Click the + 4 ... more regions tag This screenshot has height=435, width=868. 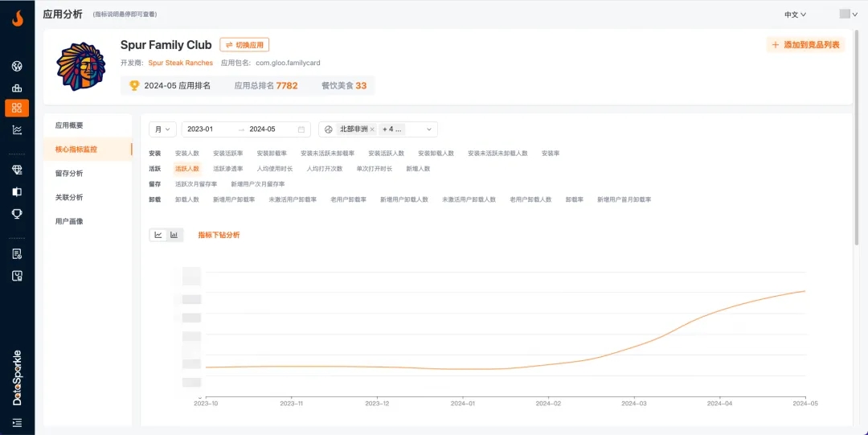coord(392,129)
